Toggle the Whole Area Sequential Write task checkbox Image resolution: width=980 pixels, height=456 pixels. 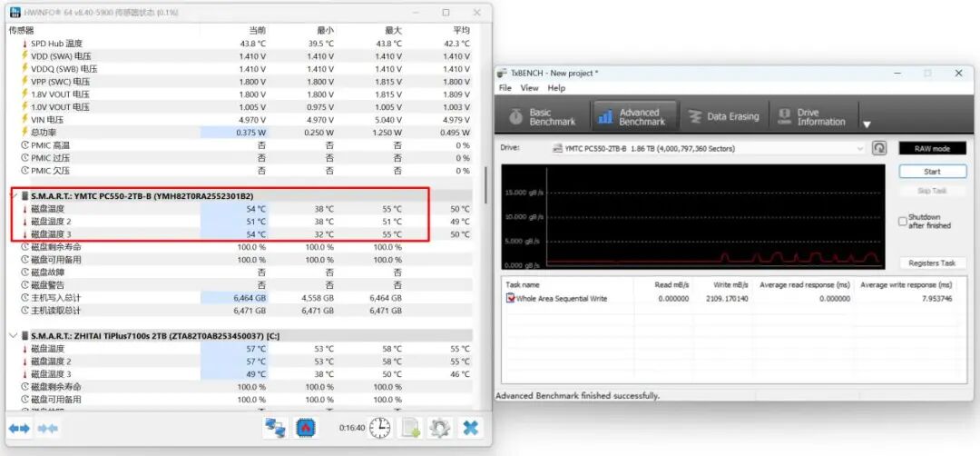(511, 298)
